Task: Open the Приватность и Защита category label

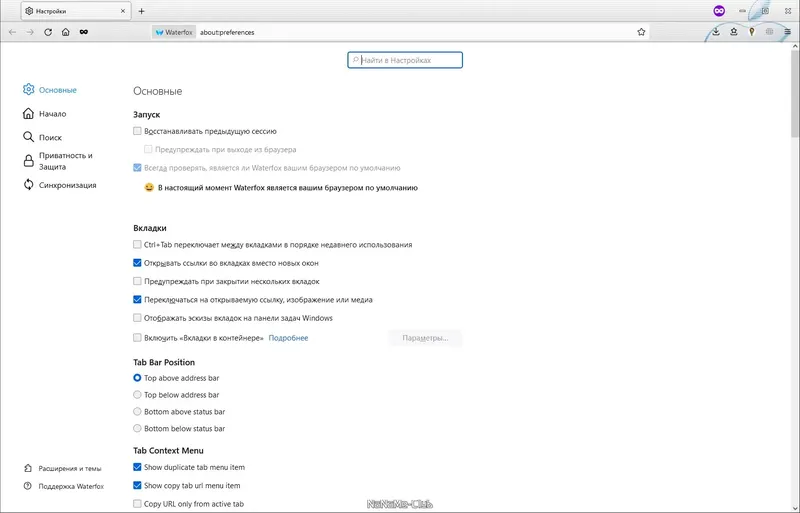Action: pos(66,161)
